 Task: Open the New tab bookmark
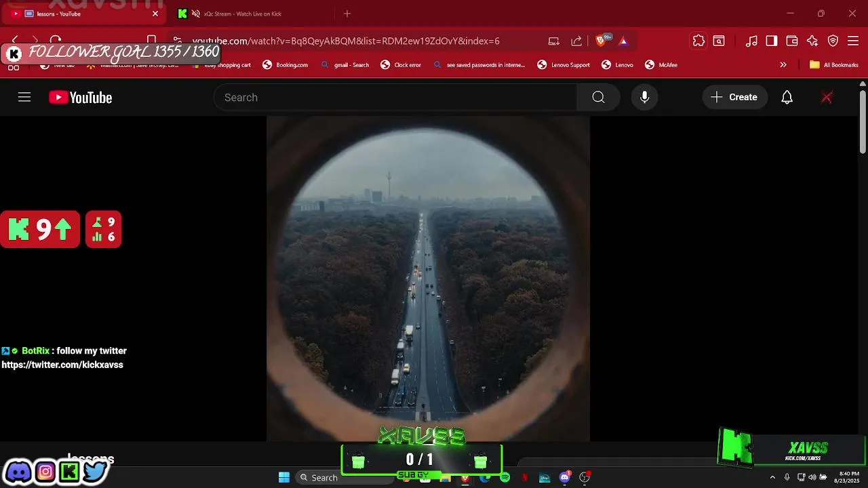pyautogui.click(x=58, y=65)
